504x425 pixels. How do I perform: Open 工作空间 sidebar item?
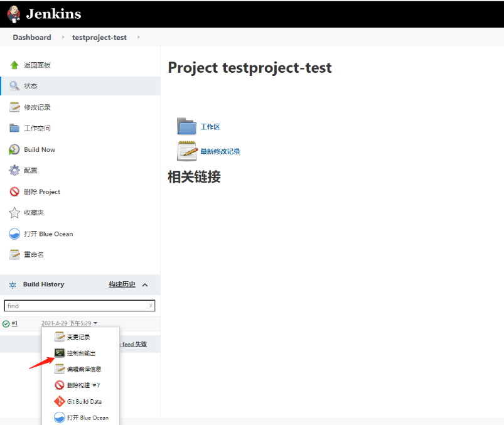[x=37, y=128]
